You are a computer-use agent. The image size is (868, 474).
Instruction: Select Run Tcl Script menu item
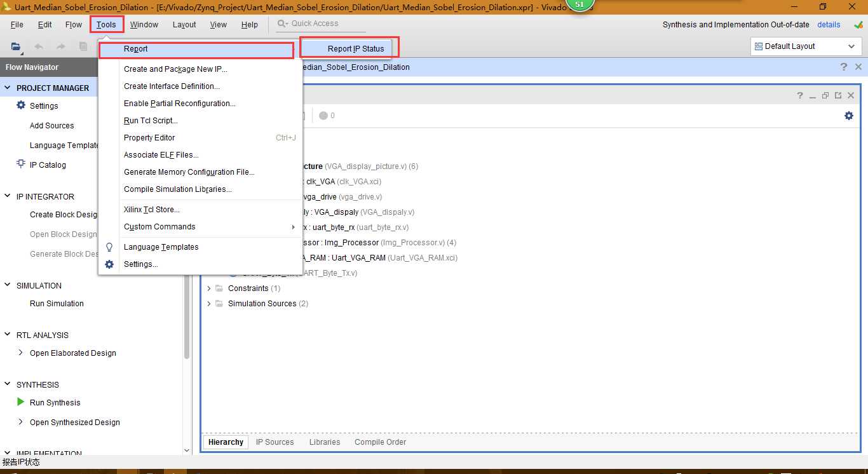coord(200,121)
